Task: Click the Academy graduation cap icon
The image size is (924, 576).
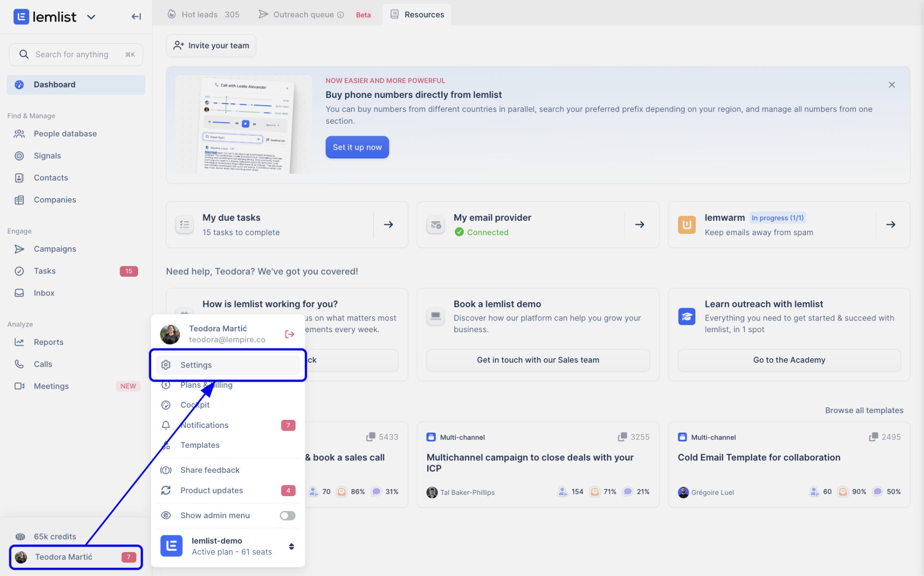Action: pyautogui.click(x=687, y=316)
